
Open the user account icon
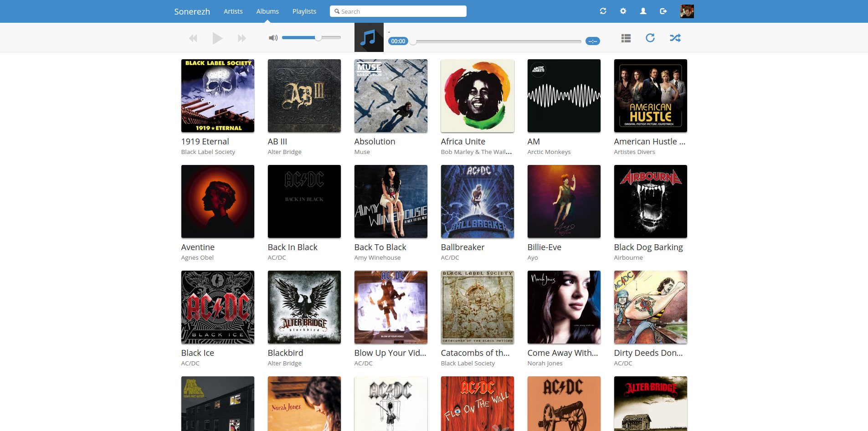tap(643, 11)
